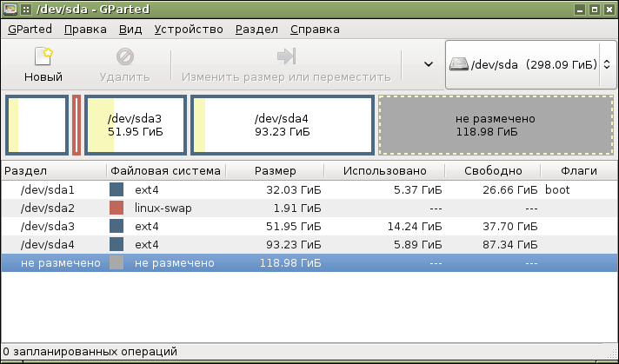Click the window menu icon in the title bar

[10, 10]
